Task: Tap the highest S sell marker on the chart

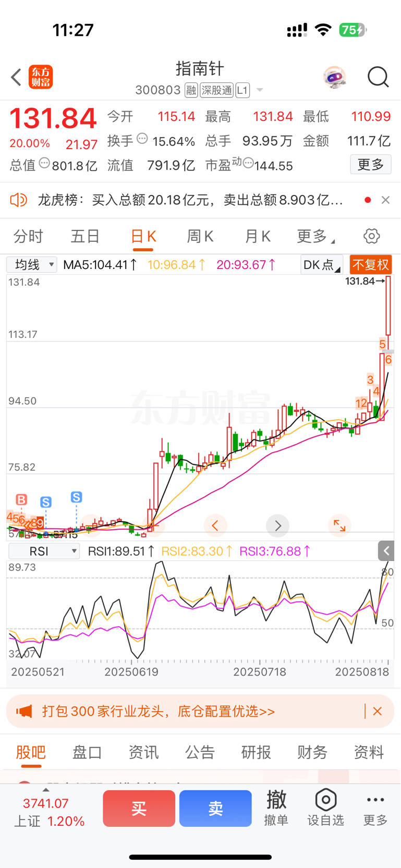Action: (x=77, y=497)
